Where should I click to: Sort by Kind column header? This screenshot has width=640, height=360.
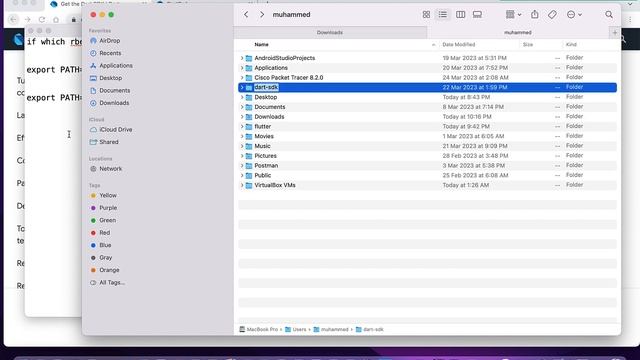571,44
